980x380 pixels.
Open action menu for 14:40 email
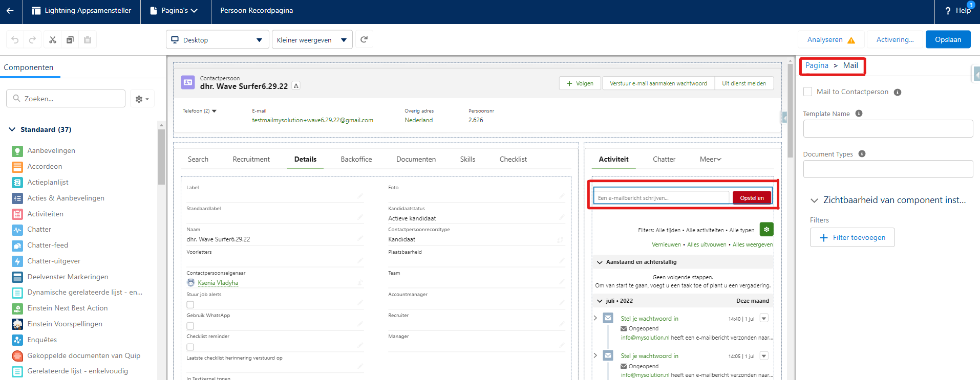point(764,318)
